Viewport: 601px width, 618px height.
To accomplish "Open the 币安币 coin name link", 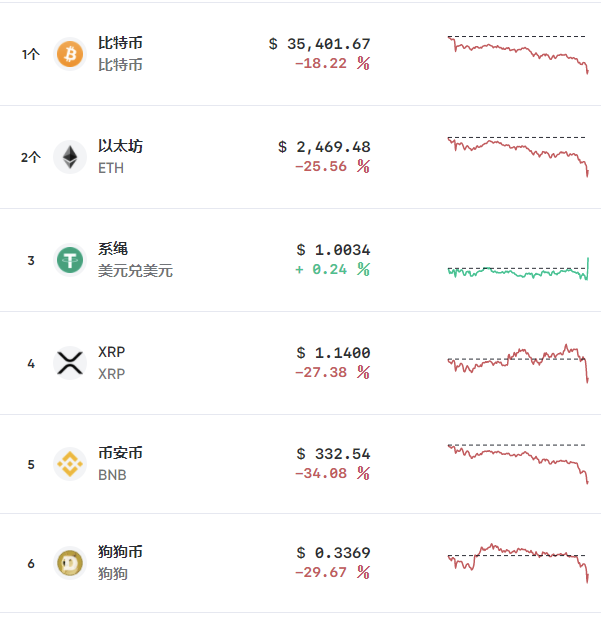I will (120, 453).
